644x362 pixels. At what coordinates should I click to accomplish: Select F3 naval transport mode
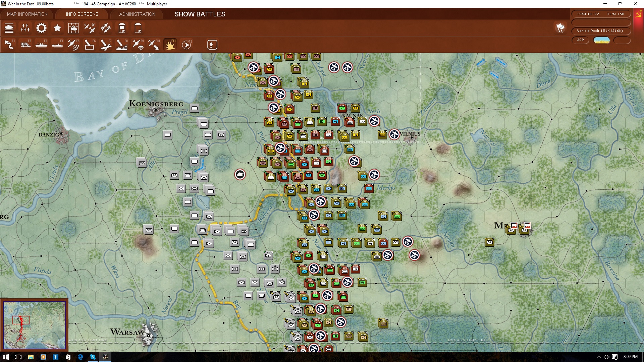click(x=41, y=45)
